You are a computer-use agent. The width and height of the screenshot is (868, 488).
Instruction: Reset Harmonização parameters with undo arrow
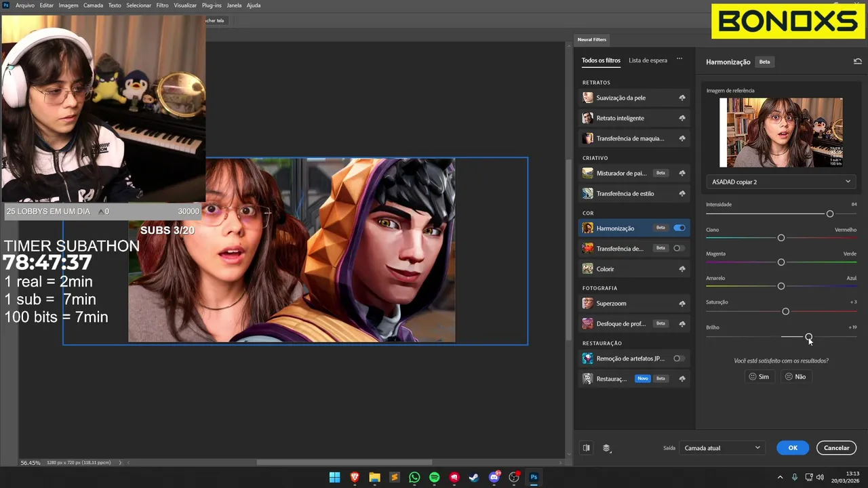857,62
